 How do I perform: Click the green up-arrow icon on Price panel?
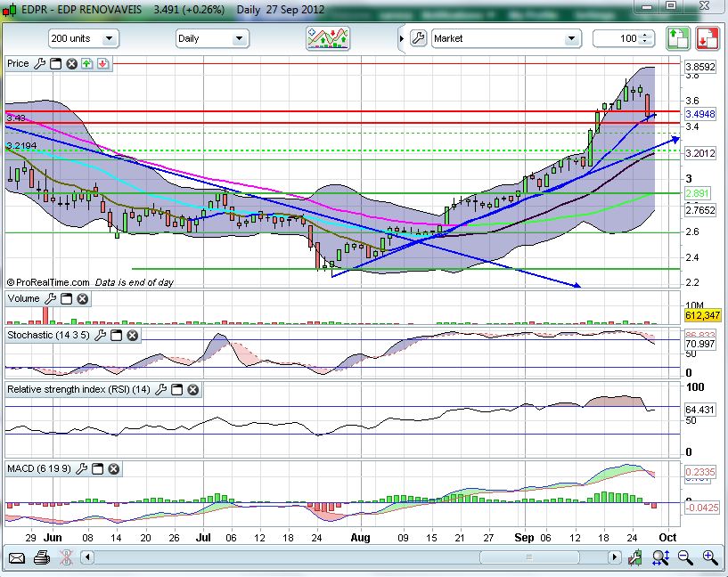click(86, 63)
